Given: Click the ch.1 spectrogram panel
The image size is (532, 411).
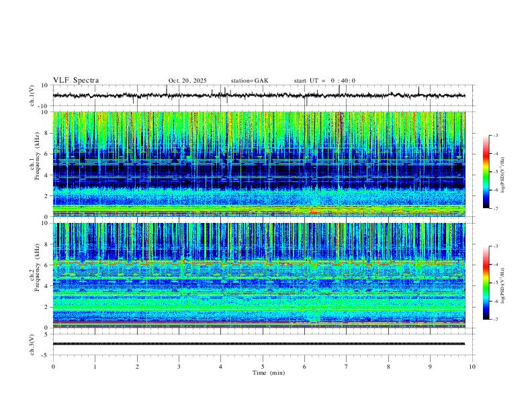Looking at the screenshot, I should pos(259,164).
